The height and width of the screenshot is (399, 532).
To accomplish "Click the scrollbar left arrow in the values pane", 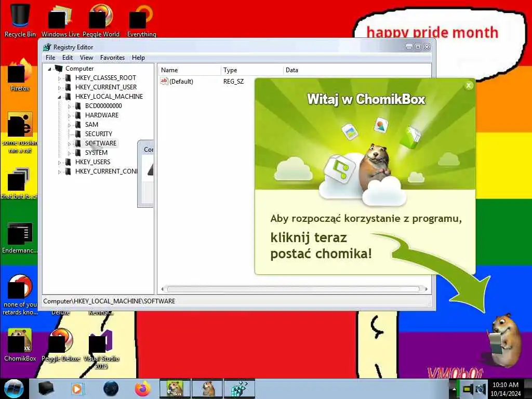I will [x=163, y=289].
